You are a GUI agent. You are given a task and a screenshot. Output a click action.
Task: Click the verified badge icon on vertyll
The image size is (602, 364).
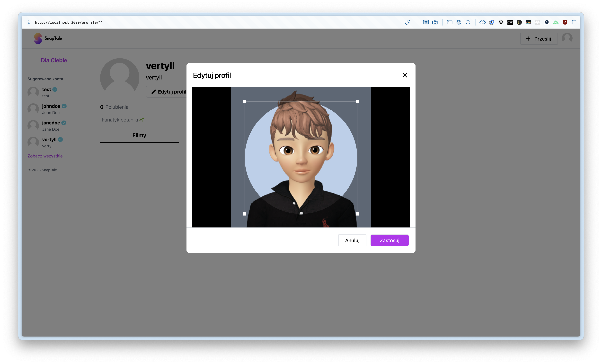tap(60, 139)
